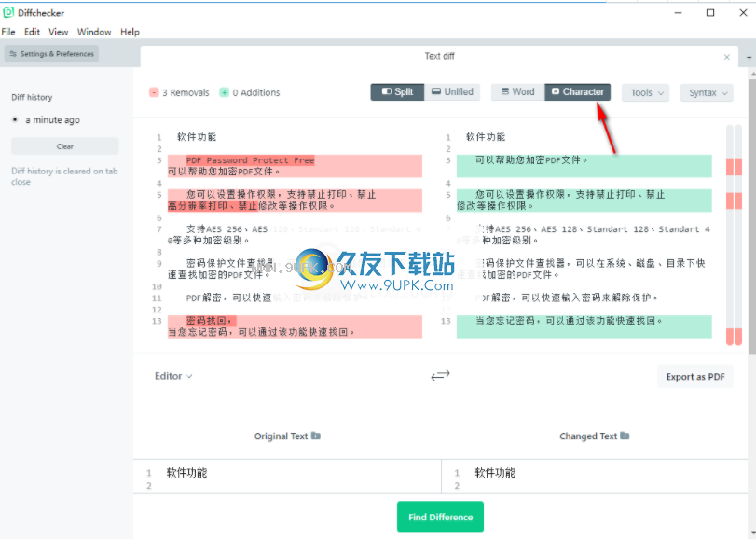
Task: Switch to Split view
Action: (397, 92)
